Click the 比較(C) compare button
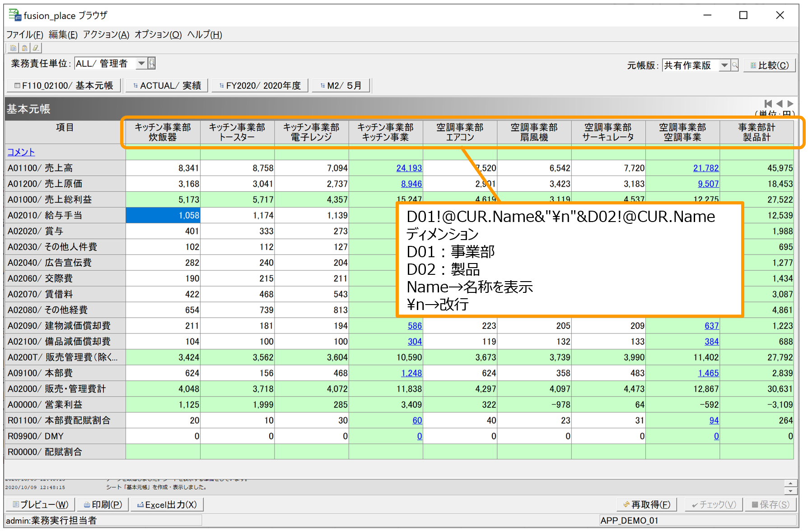This screenshot has height=532, width=808. (x=770, y=65)
